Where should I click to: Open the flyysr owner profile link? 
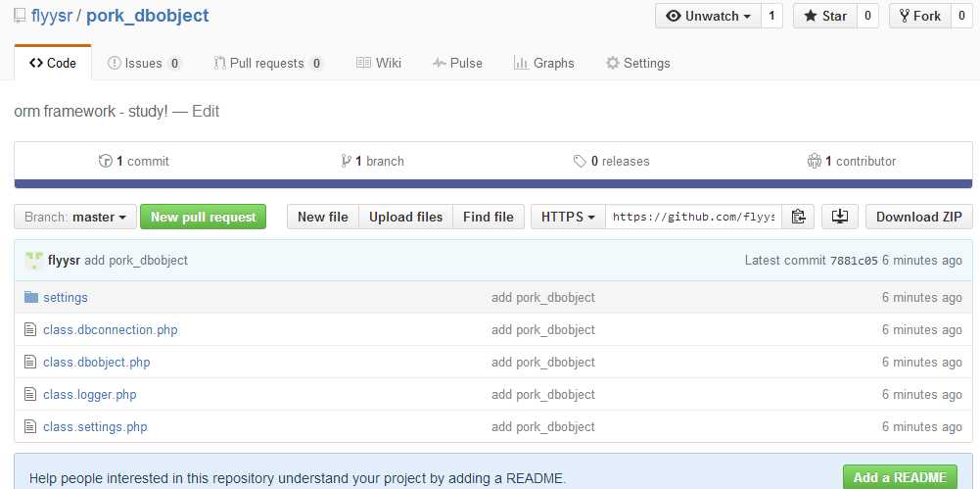[x=51, y=16]
